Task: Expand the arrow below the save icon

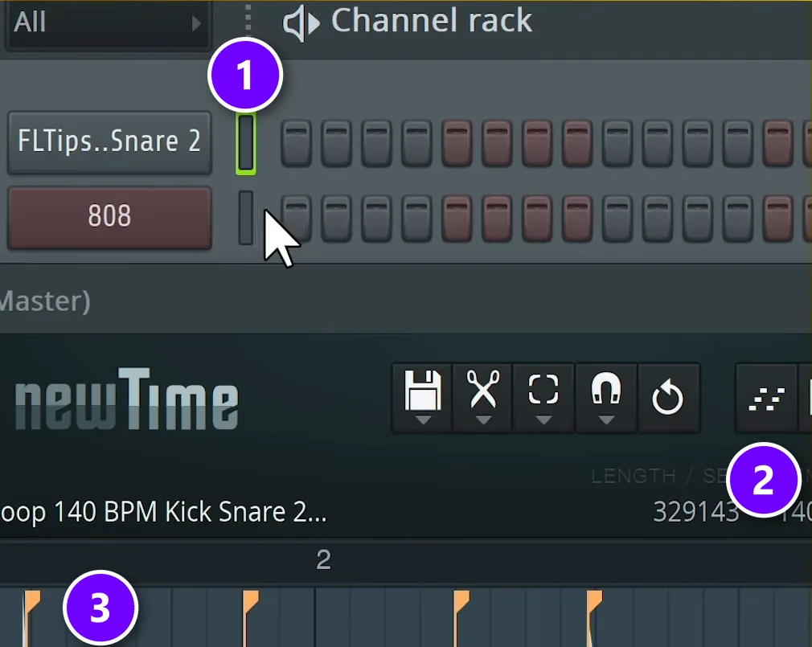Action: coord(423,420)
